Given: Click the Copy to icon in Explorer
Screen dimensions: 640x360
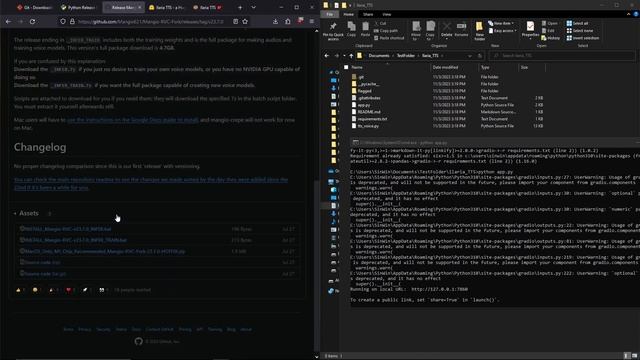Looking at the screenshot, I should tap(430, 31).
